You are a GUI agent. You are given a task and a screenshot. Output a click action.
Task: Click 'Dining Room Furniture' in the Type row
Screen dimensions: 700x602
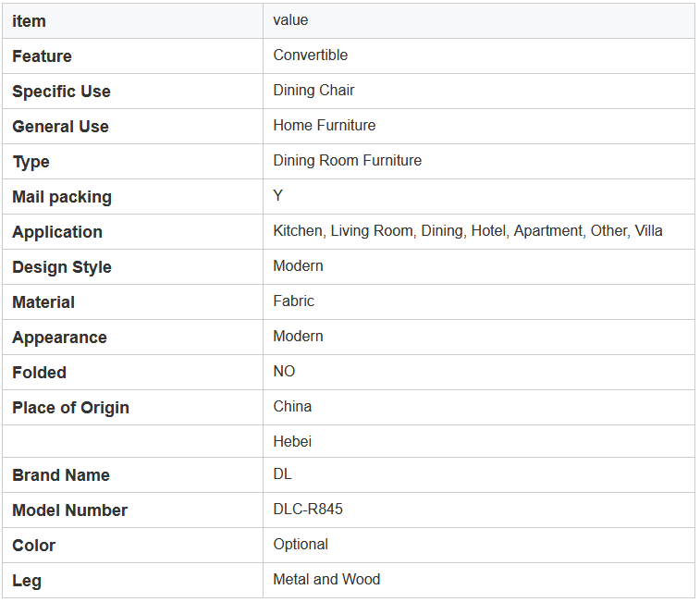tap(348, 160)
